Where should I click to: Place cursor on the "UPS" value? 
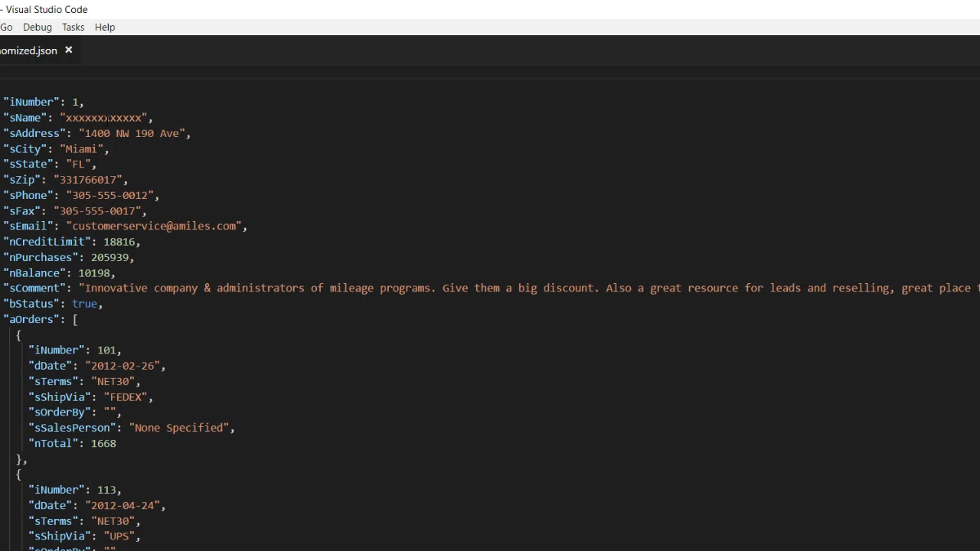(x=122, y=536)
